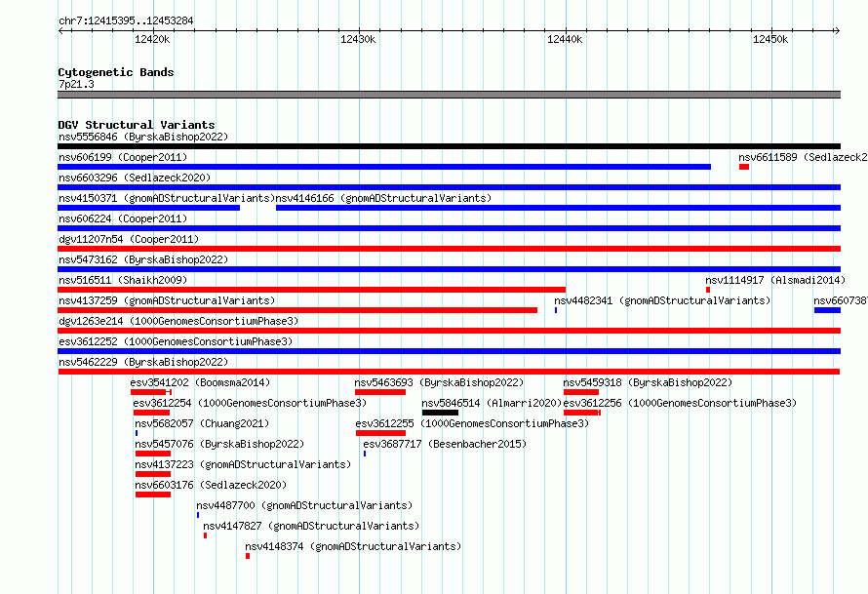Select the nsv5463693 (ByrskaBishop2022) label
Image resolution: width=868 pixels, height=594 pixels.
click(439, 382)
